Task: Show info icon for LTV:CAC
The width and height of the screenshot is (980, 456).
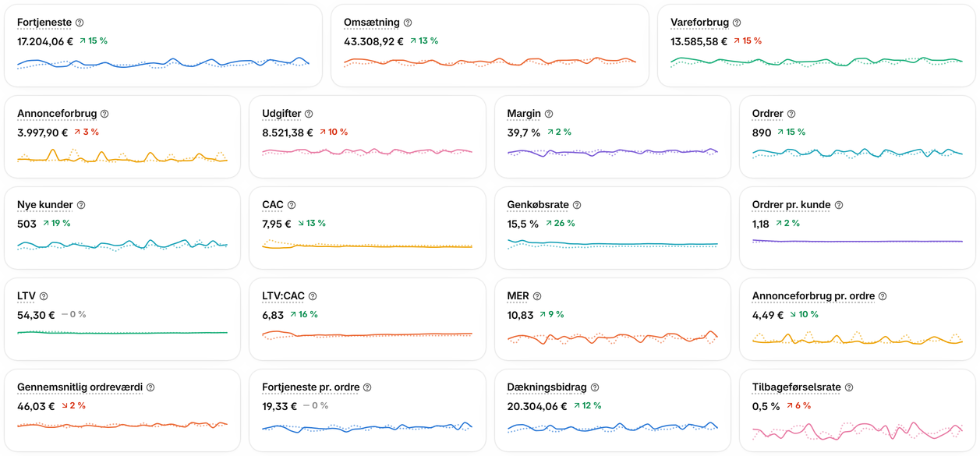Action: (313, 296)
